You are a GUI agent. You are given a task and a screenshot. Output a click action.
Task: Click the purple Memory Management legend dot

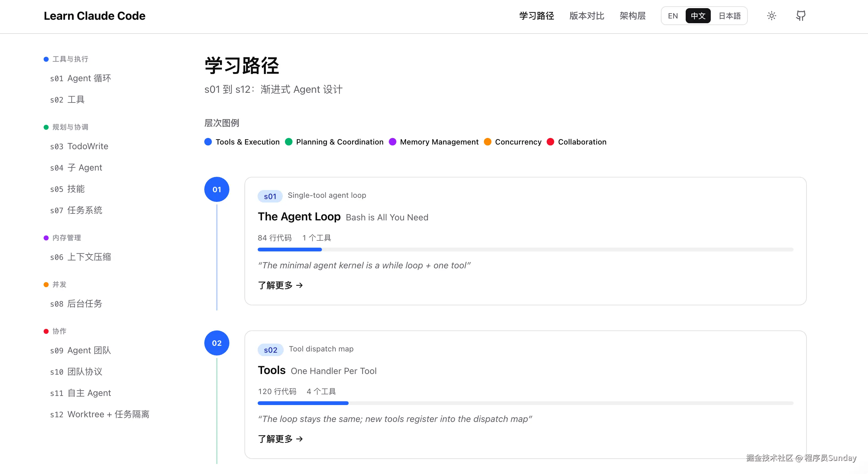tap(393, 142)
